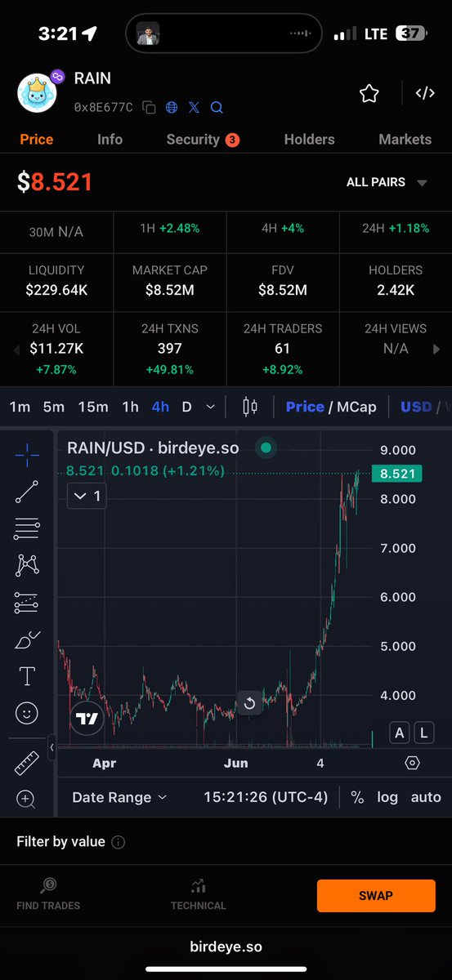Screen dimensions: 452x980
Task: Select the crosshair cursor tool
Action: coord(27,455)
